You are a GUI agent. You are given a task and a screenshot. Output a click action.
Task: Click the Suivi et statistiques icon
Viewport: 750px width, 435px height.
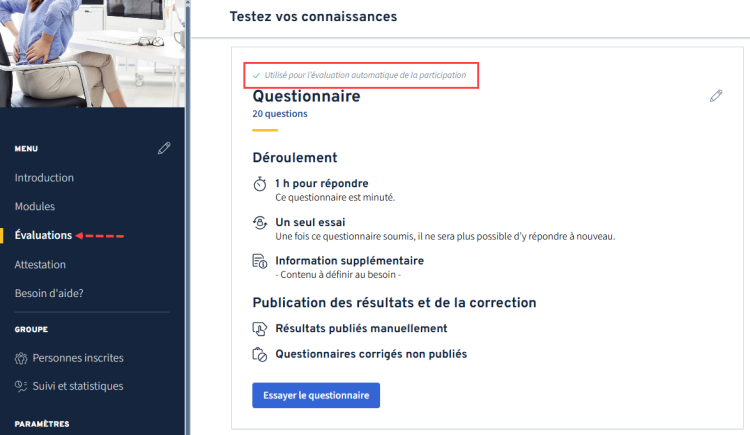[21, 386]
